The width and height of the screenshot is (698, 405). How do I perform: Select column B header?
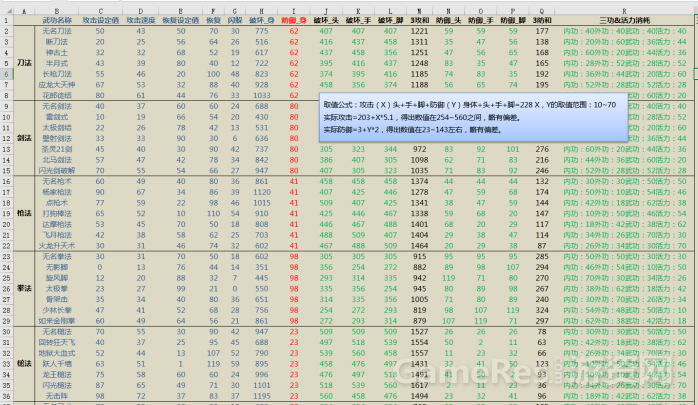pos(57,11)
